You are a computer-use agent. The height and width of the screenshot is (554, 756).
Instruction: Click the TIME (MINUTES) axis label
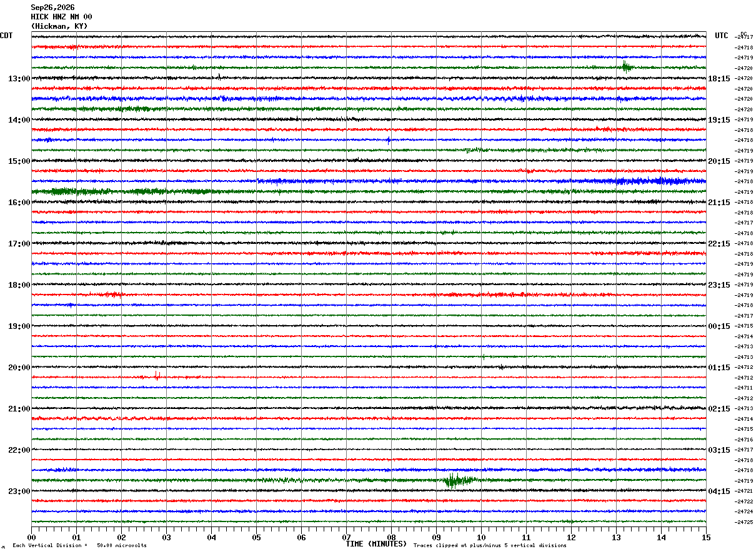(x=376, y=544)
